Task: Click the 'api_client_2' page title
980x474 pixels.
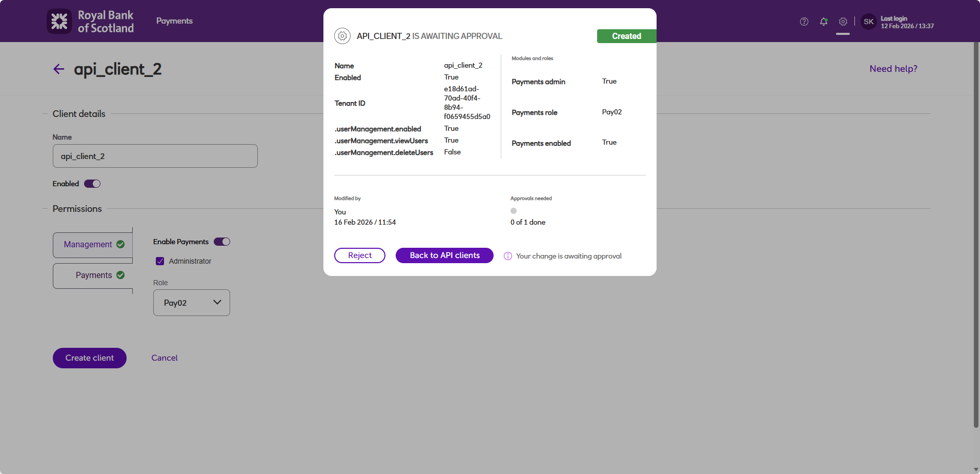Action: pos(118,69)
